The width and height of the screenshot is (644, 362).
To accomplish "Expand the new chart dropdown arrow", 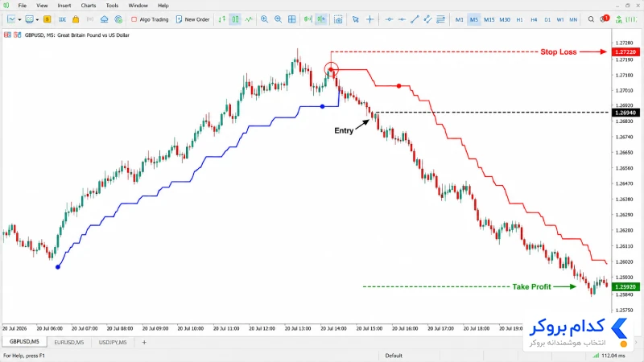I will click(19, 19).
